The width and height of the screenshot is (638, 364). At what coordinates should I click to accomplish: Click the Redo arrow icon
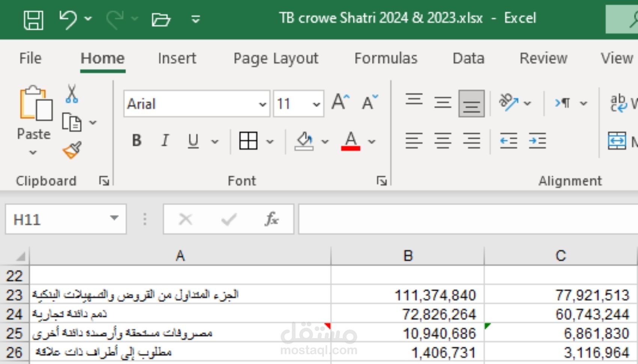[x=115, y=19]
